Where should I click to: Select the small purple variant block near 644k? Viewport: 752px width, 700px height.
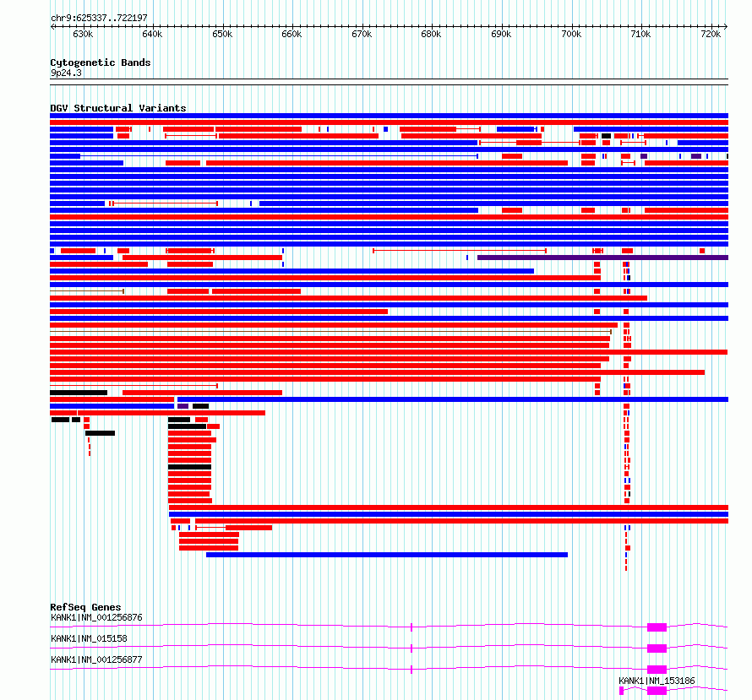183,406
